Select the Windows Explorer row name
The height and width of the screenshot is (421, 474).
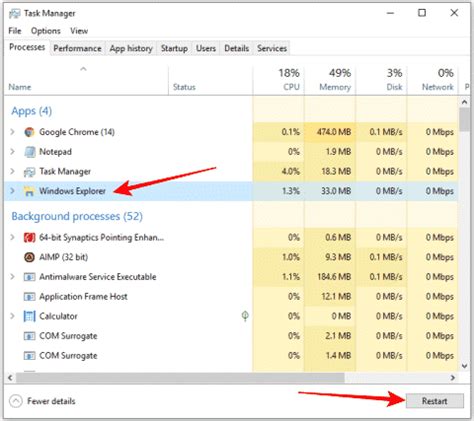tap(72, 191)
